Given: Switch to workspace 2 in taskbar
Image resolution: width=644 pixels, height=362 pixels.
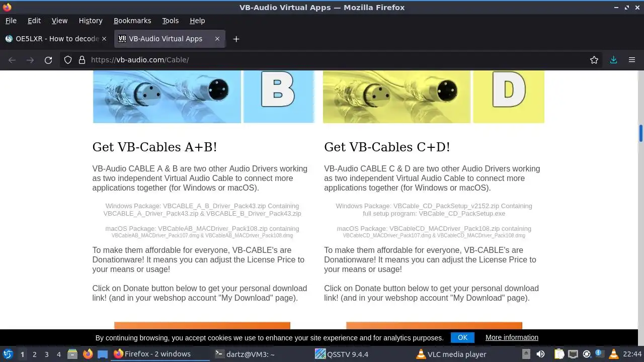Looking at the screenshot, I should point(34,354).
